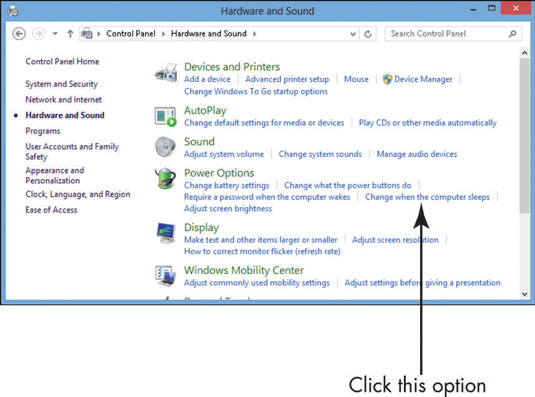Screen dimensions: 535x397
Task: Click Adjust screen brightness
Action: [228, 208]
